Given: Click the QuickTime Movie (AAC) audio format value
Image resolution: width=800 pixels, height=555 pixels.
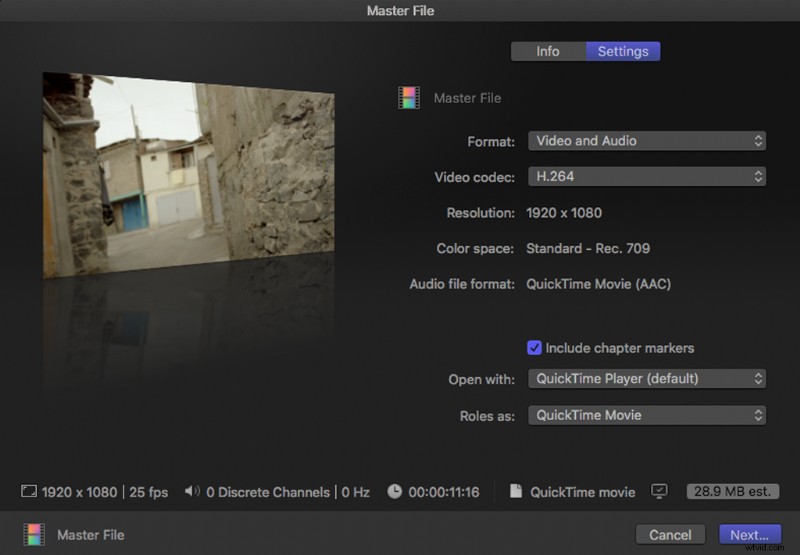Looking at the screenshot, I should pyautogui.click(x=598, y=284).
